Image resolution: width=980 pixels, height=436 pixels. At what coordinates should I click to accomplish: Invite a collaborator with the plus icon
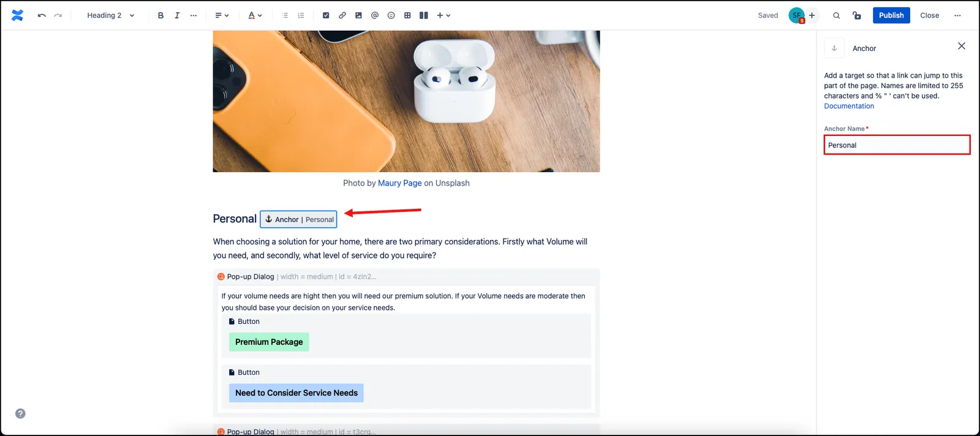812,15
